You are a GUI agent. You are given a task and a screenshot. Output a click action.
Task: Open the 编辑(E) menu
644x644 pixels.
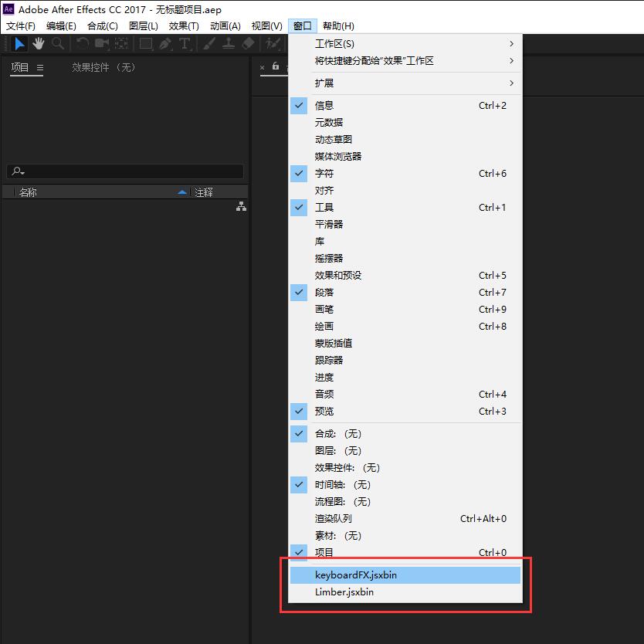coord(61,26)
